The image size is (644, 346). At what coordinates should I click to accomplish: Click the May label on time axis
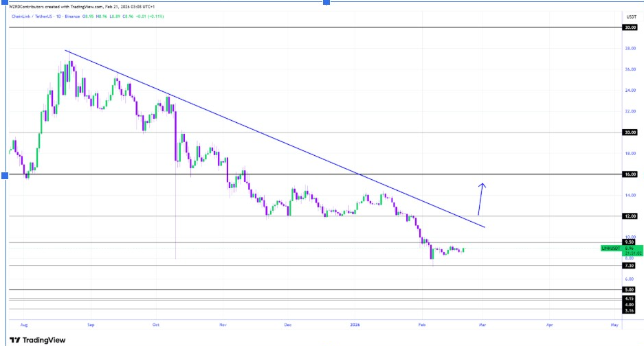click(x=614, y=325)
